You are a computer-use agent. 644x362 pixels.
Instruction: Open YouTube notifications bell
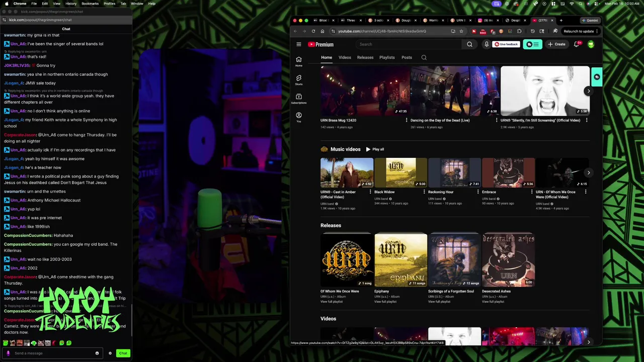tap(577, 44)
